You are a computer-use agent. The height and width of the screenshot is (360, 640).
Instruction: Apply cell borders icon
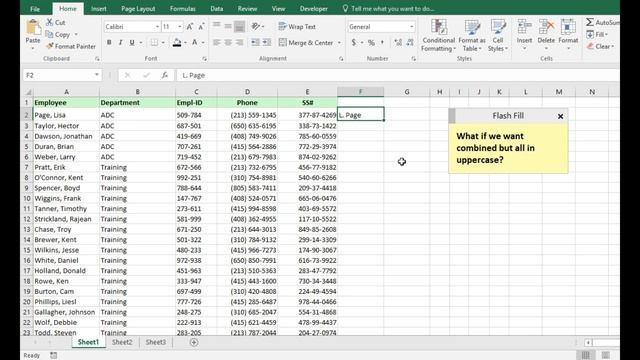click(x=154, y=42)
